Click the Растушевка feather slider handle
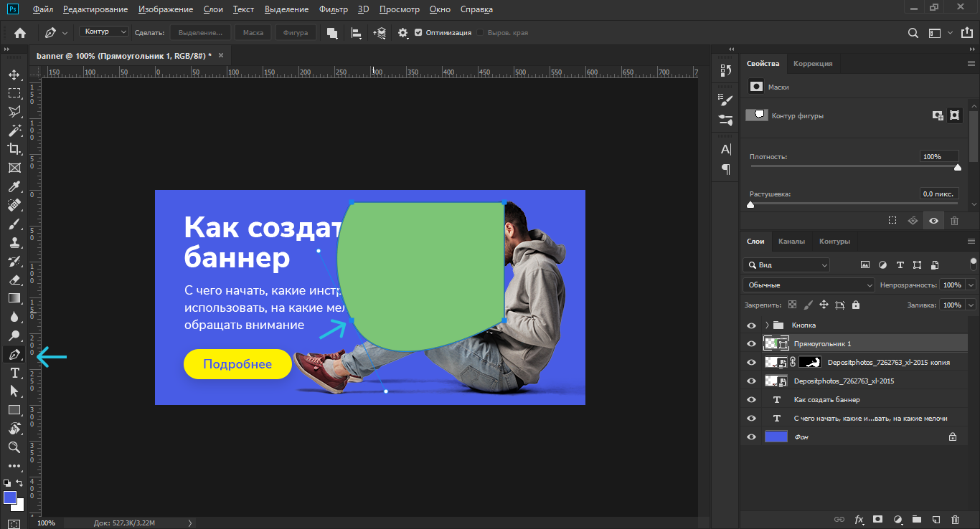Image resolution: width=980 pixels, height=529 pixels. point(750,205)
